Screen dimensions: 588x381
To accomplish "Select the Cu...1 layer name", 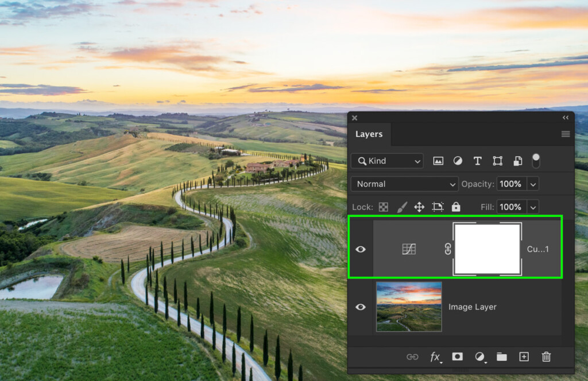I will click(x=537, y=249).
